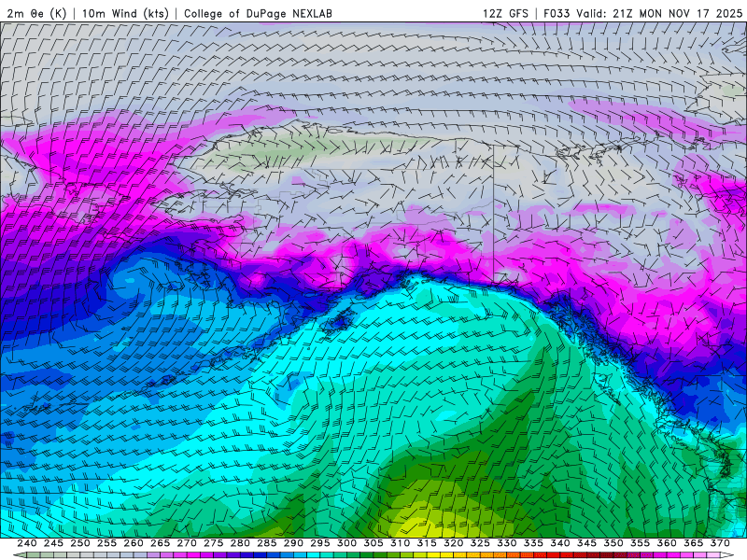Click the left arrow end of the color bar
Screen dimensions: 747x560
pos(20,555)
